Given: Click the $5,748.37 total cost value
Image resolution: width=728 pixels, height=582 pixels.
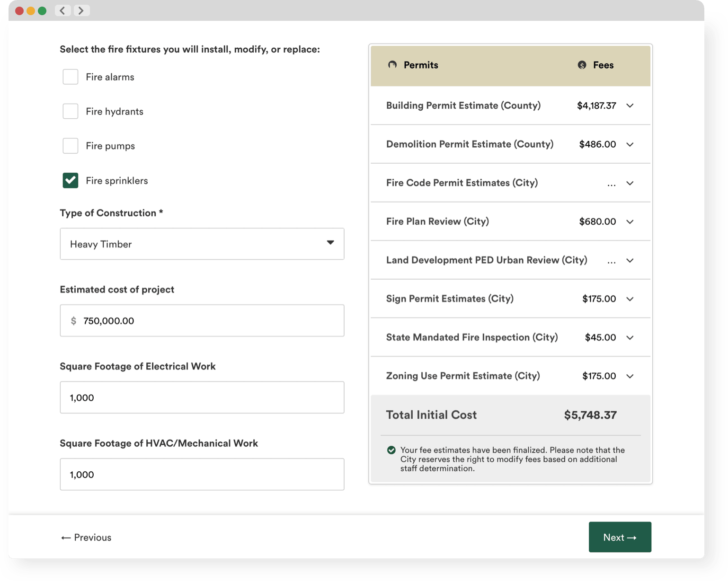Looking at the screenshot, I should pos(590,415).
